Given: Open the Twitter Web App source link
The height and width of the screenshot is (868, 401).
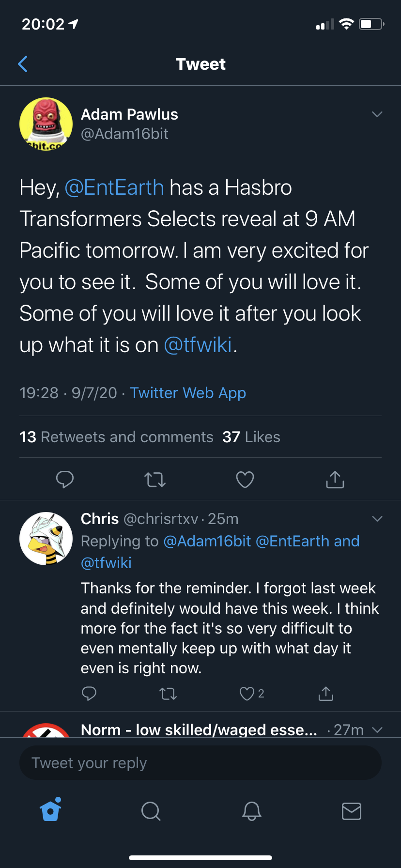Looking at the screenshot, I should 188,392.
